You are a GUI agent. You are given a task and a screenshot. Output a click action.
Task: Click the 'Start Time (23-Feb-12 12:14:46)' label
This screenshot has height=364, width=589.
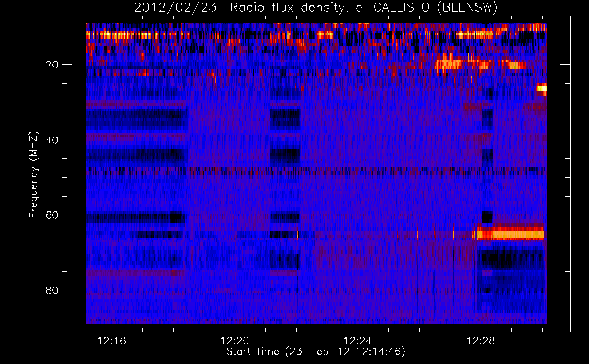point(316,352)
